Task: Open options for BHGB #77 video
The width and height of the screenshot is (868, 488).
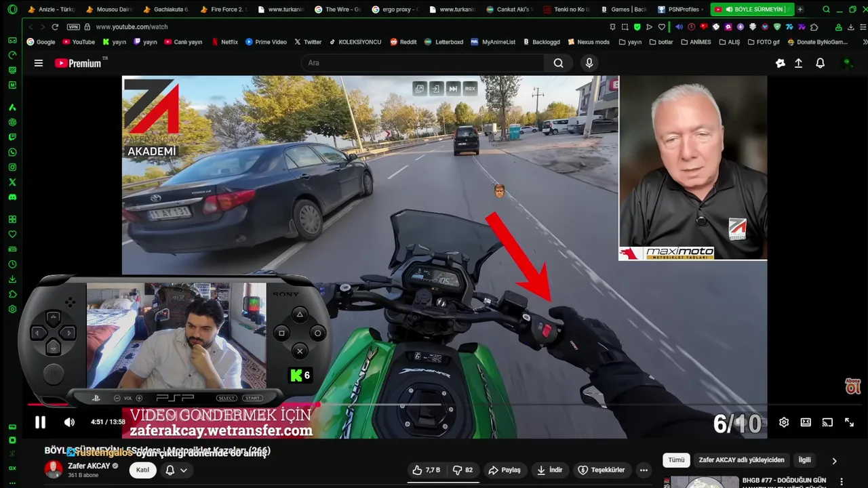Action: click(842, 482)
